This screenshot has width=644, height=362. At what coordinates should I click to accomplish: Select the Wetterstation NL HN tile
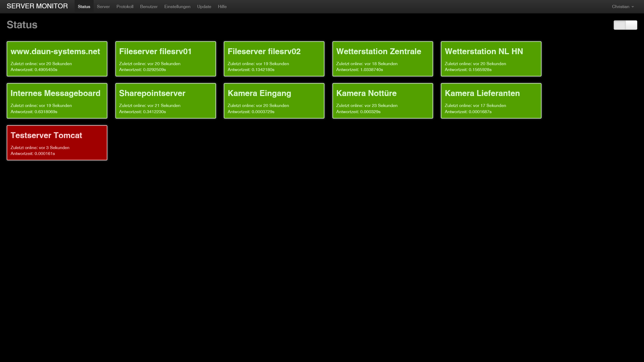coord(491,59)
